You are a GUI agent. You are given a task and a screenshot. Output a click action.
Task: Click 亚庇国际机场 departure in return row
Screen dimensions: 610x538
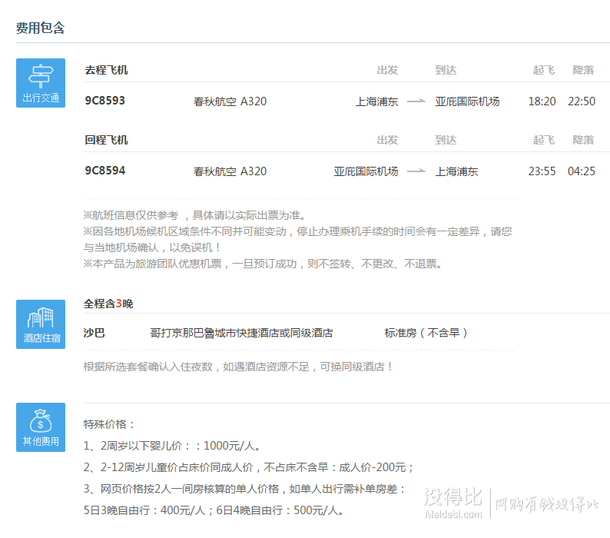point(366,172)
